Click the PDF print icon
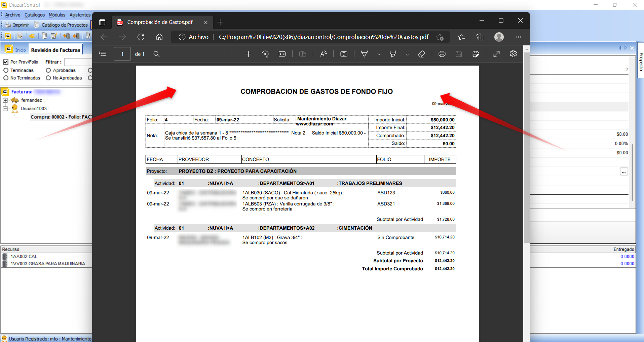 442,54
